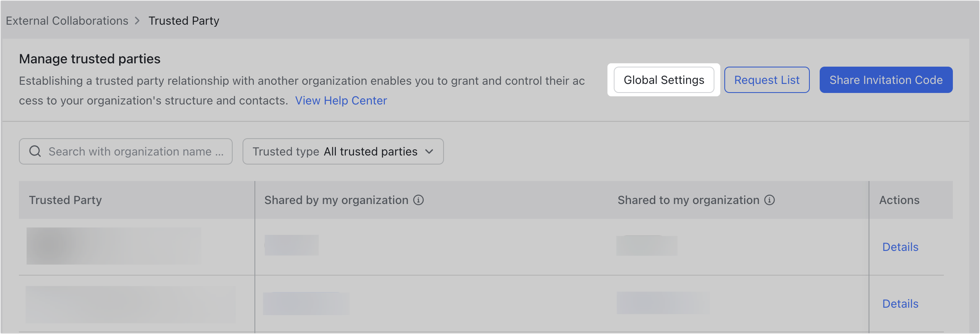The image size is (980, 334).
Task: Open Global Settings
Action: click(x=664, y=80)
